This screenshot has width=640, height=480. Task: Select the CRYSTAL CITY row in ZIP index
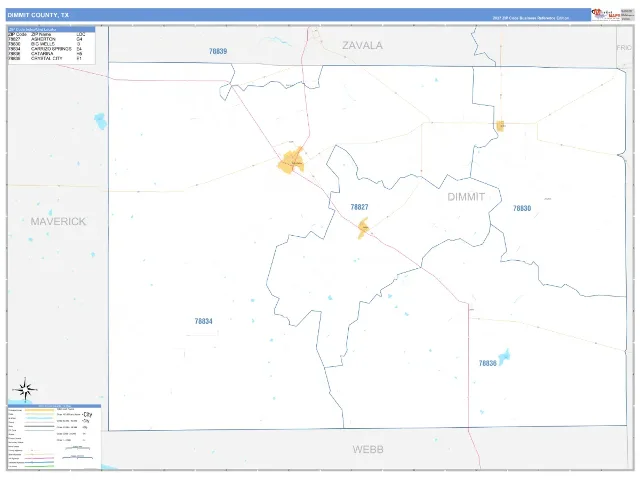[45, 58]
